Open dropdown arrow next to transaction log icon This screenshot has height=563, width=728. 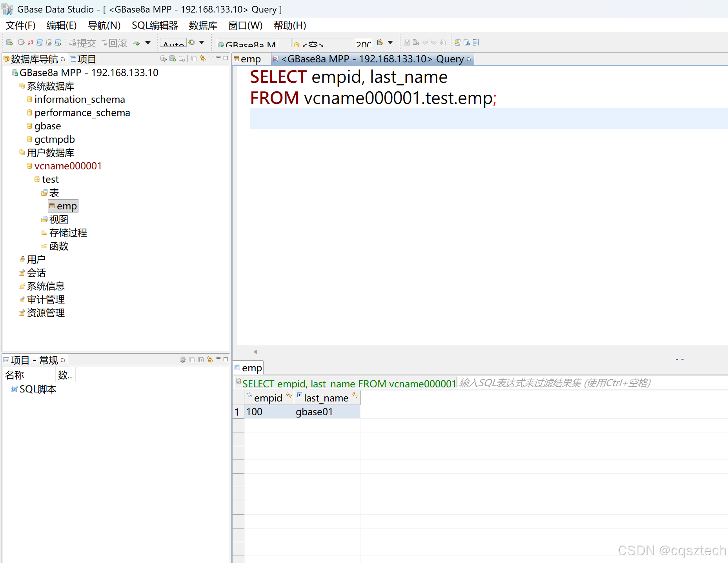pos(202,42)
